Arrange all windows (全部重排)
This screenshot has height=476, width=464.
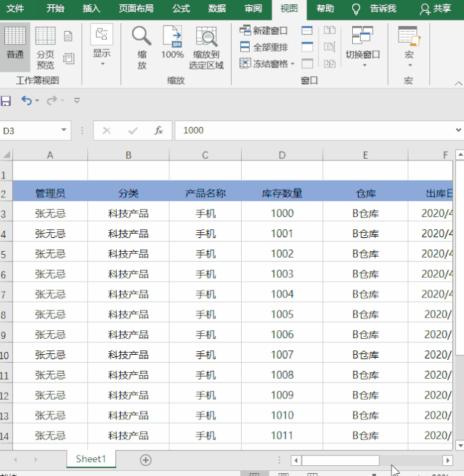264,47
